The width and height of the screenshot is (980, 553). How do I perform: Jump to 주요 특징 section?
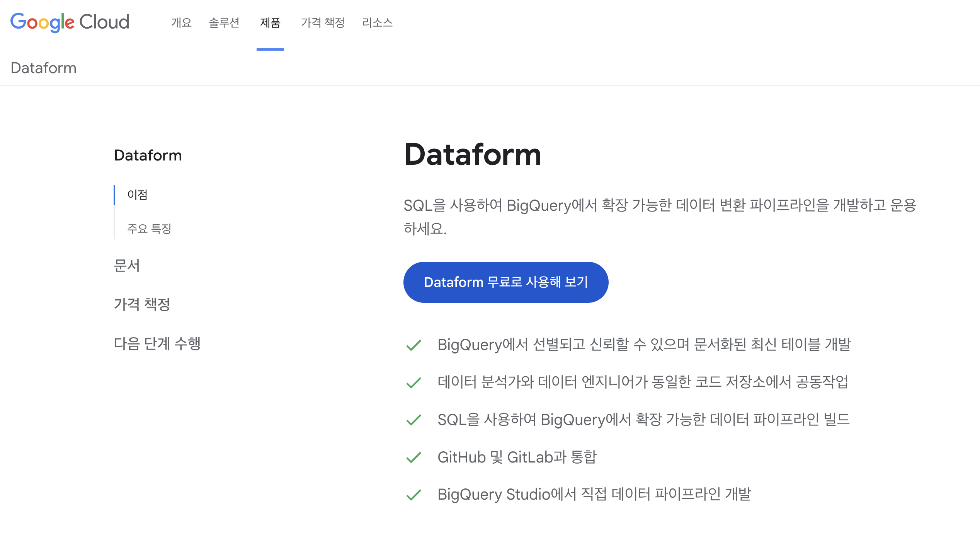pos(149,229)
